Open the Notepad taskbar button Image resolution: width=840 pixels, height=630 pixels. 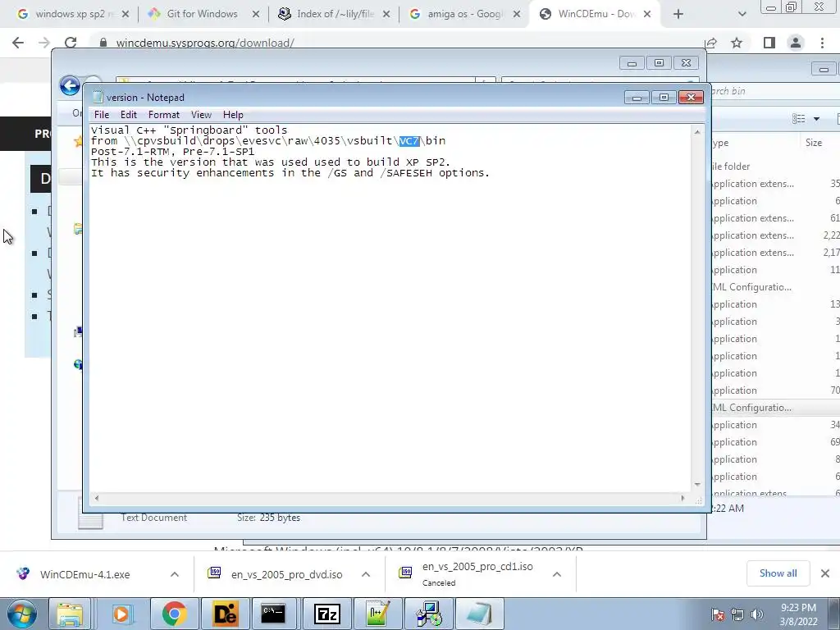point(480,614)
